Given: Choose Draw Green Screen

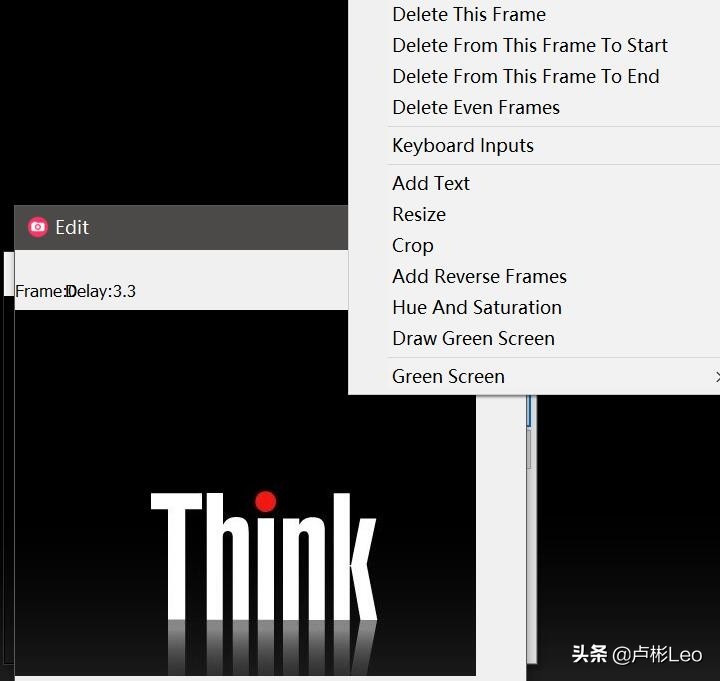Looking at the screenshot, I should (x=534, y=338).
